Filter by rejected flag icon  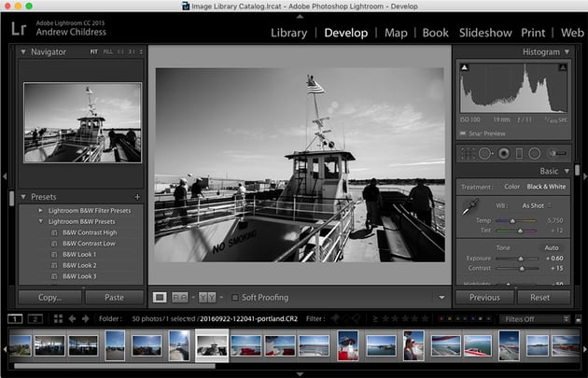(x=356, y=319)
